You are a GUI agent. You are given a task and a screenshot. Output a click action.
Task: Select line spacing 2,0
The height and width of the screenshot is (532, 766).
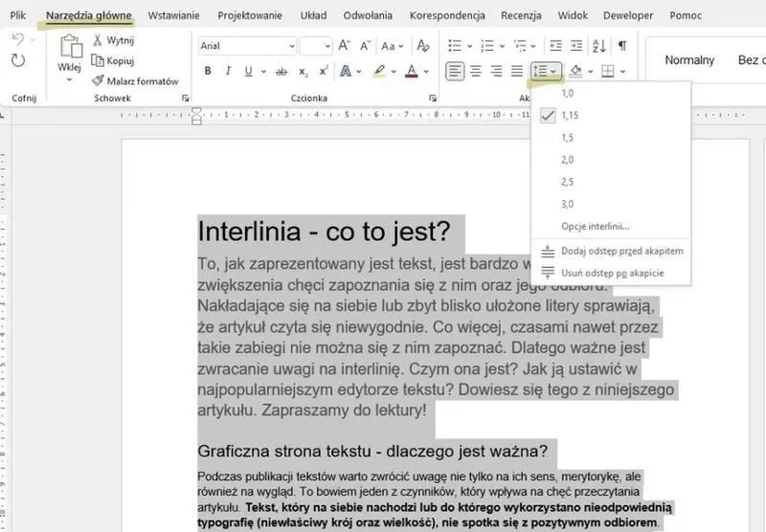click(x=611, y=160)
